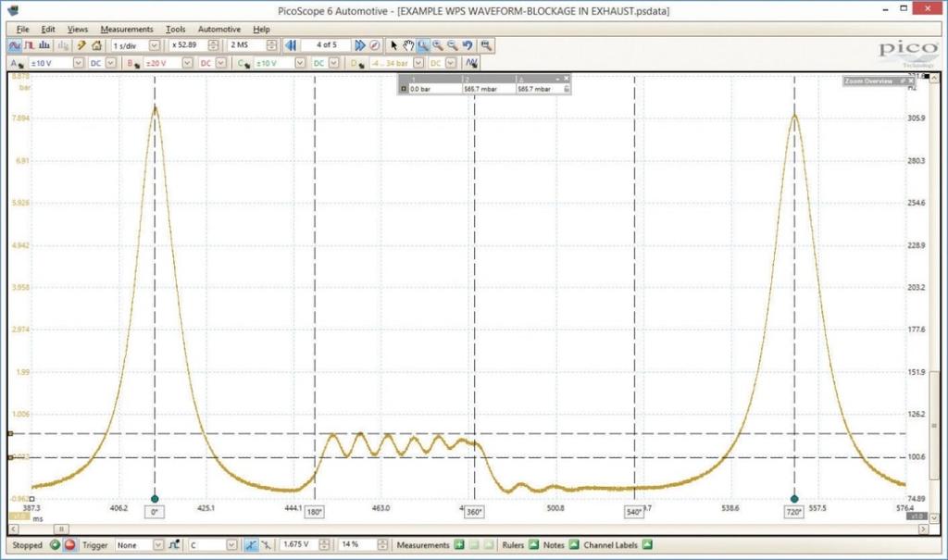The image size is (948, 560).
Task: Open Channel A options button
Action: (x=17, y=63)
